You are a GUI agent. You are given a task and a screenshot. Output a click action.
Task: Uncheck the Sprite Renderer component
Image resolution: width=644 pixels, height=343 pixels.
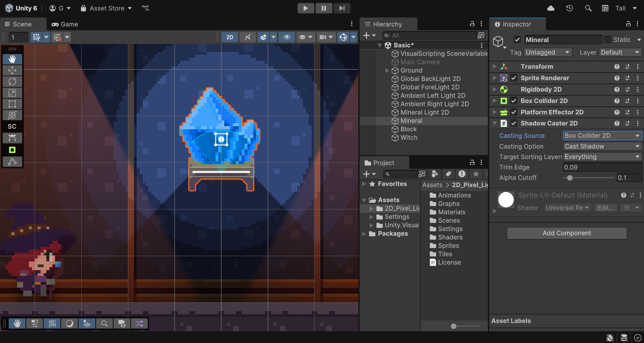pyautogui.click(x=514, y=78)
